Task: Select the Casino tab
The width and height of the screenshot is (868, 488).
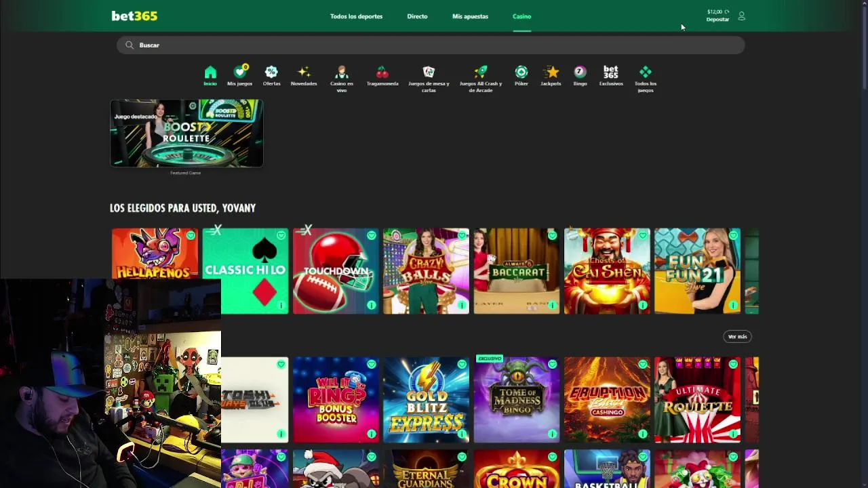Action: click(x=521, y=16)
